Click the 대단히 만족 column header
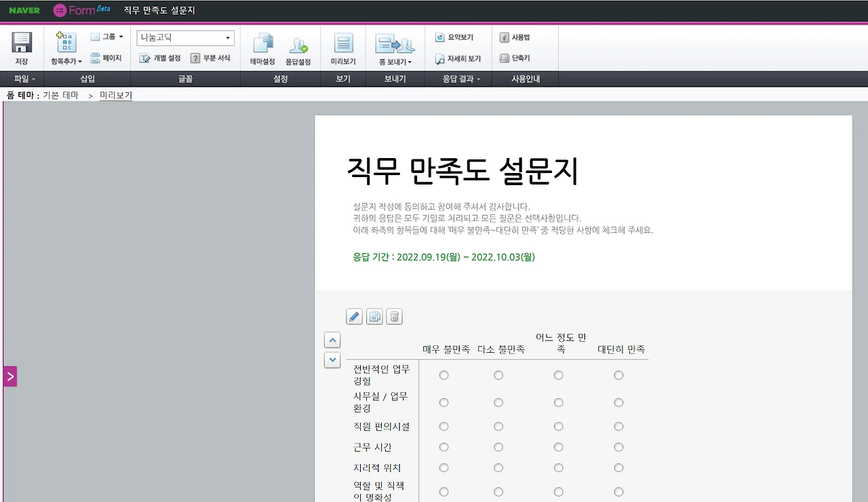This screenshot has width=868, height=502. coord(621,350)
